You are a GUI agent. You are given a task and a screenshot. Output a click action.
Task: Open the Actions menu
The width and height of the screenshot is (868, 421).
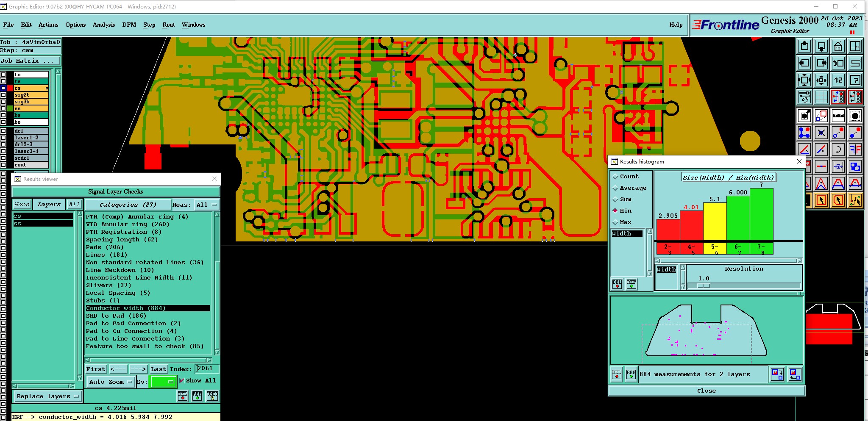point(48,25)
